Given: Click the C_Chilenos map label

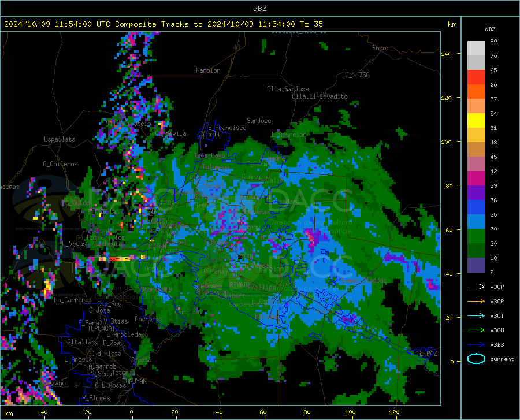Looking at the screenshot, I should 60,164.
